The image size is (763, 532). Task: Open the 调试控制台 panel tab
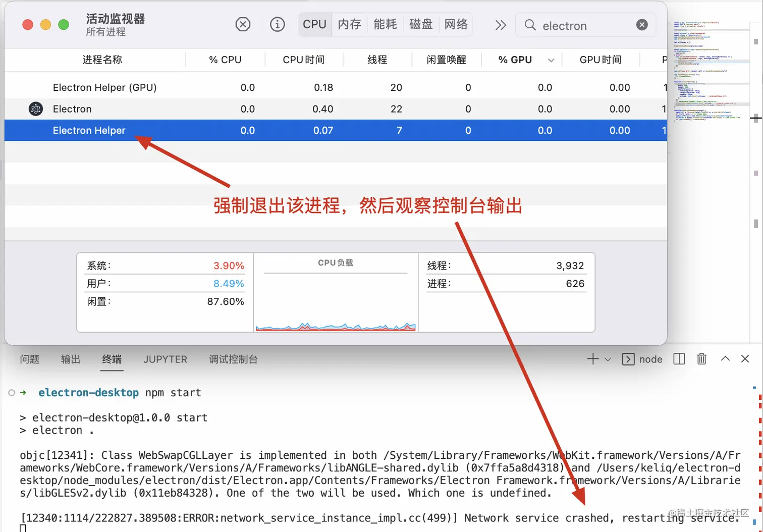pyautogui.click(x=233, y=359)
